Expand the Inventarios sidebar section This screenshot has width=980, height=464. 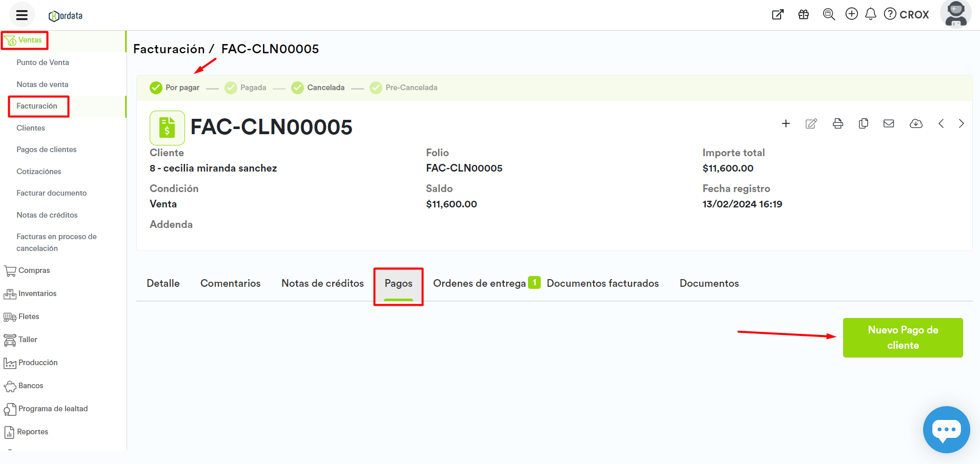pos(37,293)
